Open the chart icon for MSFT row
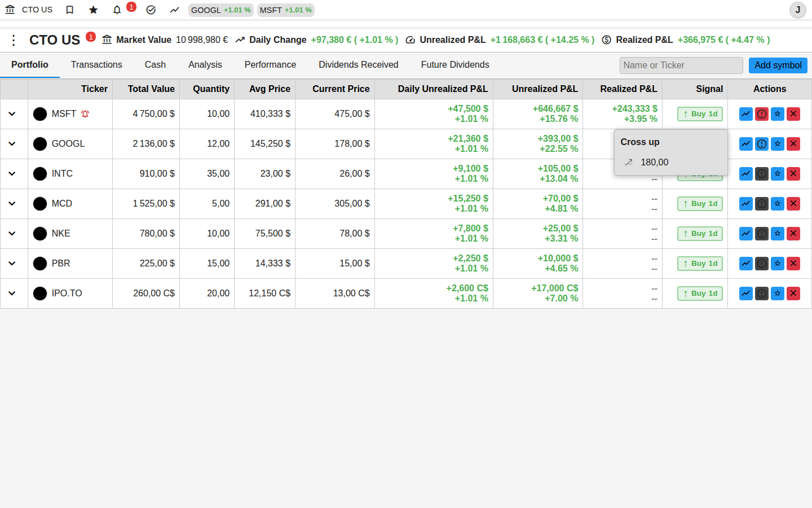The width and height of the screenshot is (812, 508). [746, 114]
